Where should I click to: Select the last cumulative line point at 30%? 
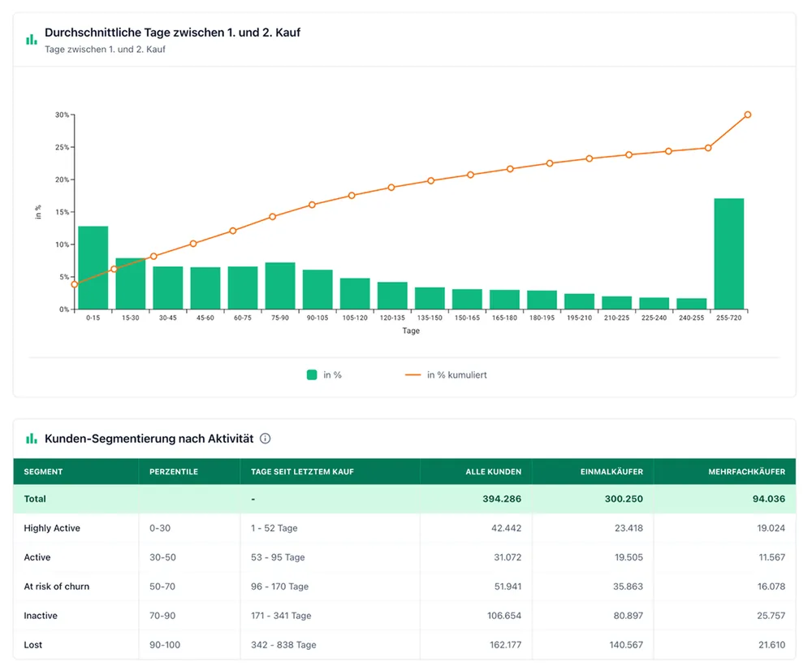point(748,115)
